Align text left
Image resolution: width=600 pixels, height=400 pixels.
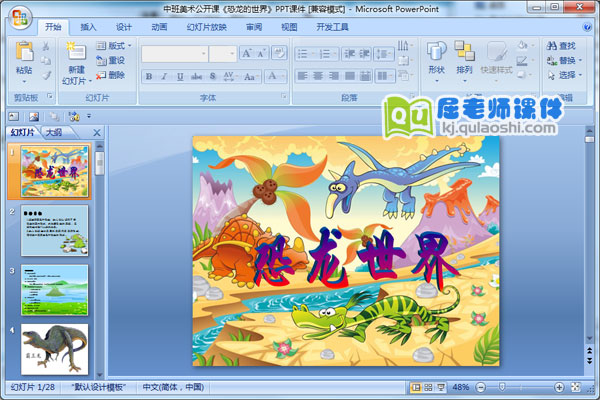(302, 76)
